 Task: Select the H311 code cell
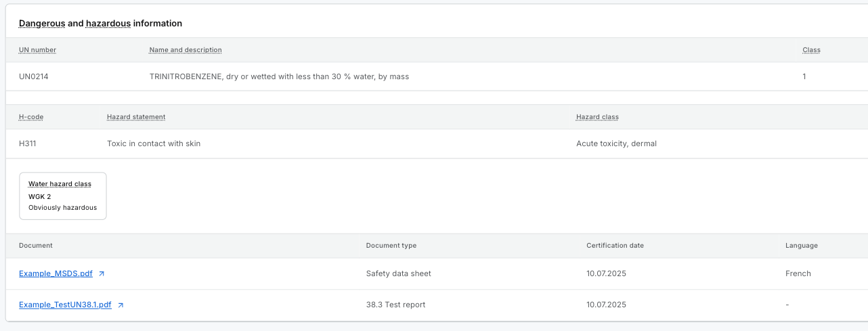(29, 144)
